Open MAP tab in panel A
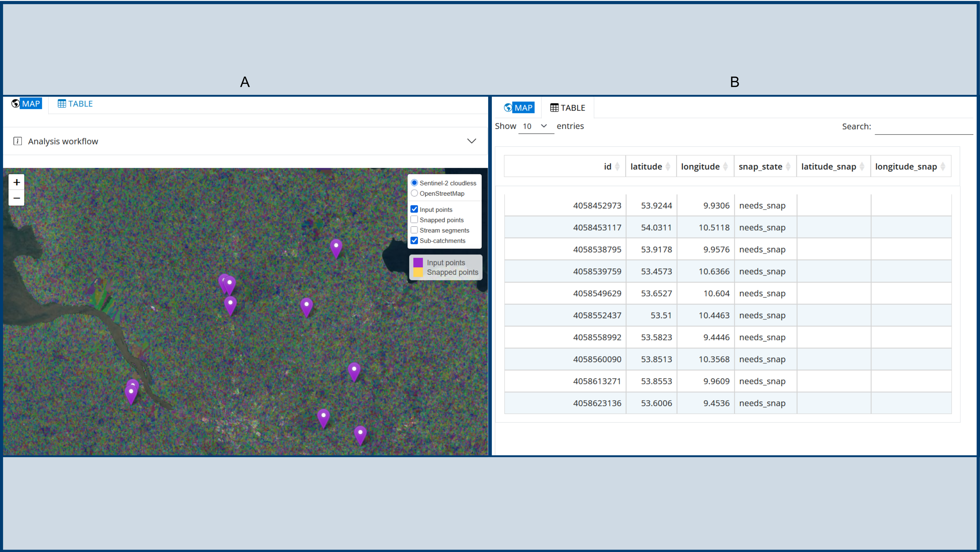Viewport: 980px width, 552px height. pyautogui.click(x=26, y=104)
